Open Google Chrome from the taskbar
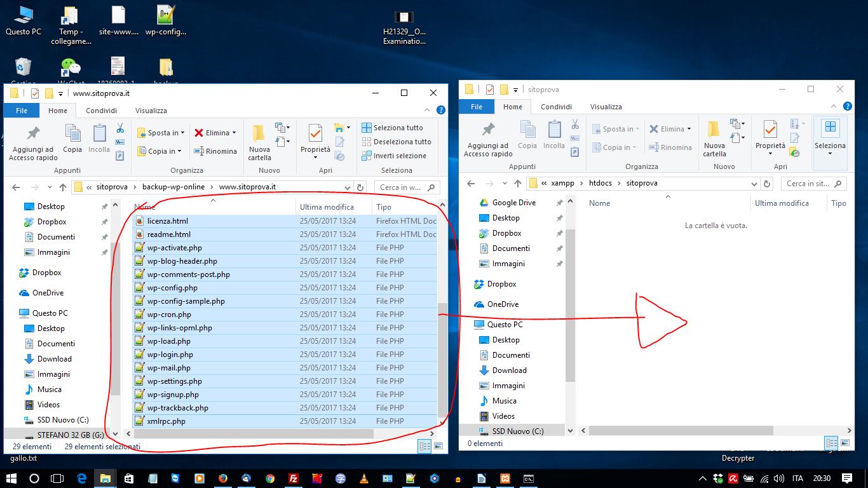The image size is (868, 488). point(270,478)
